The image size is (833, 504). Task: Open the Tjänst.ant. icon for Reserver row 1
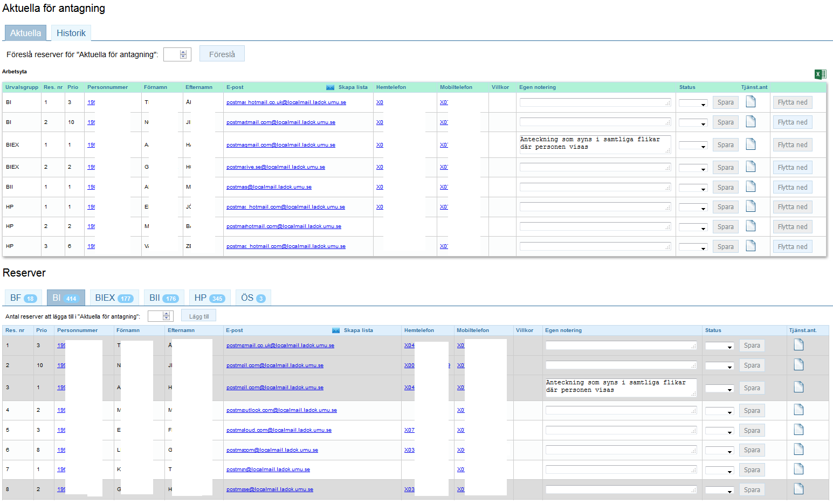798,344
